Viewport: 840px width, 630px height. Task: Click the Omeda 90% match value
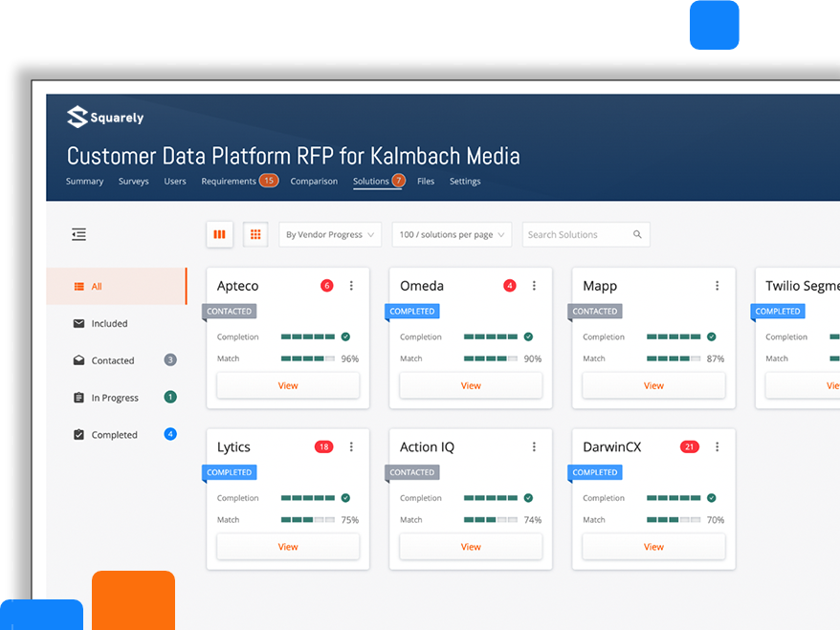point(533,358)
